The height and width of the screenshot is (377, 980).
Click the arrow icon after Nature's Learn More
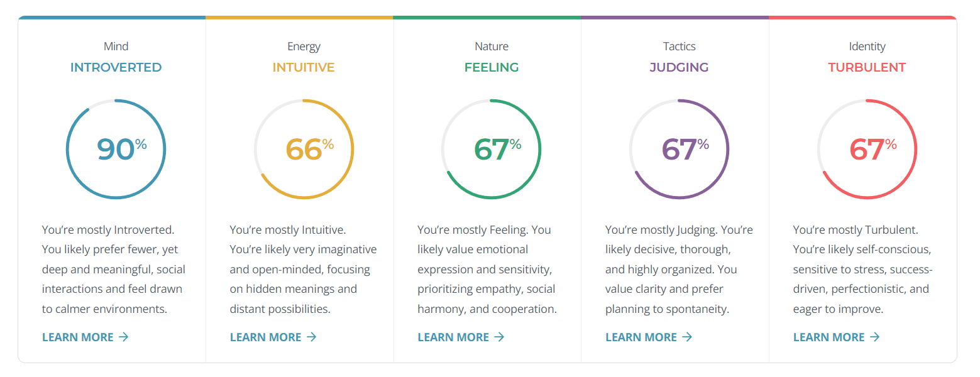point(499,337)
